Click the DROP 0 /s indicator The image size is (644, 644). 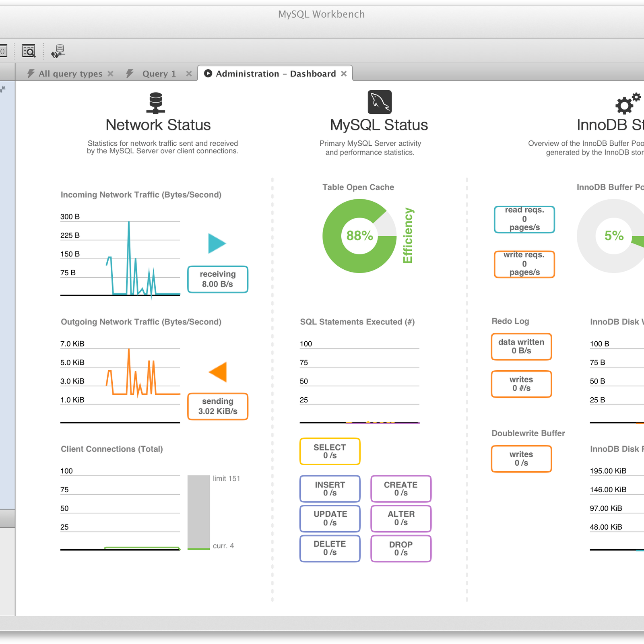[x=401, y=548]
